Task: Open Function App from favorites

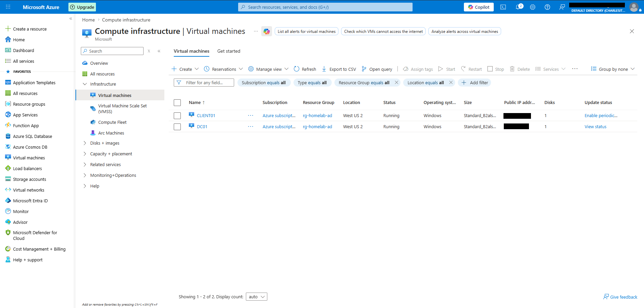Action: 26,125
